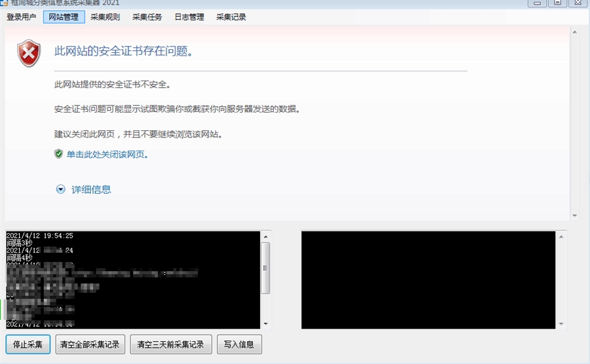Switch to the 采集记录 menu
The image size is (590, 364).
(x=231, y=17)
